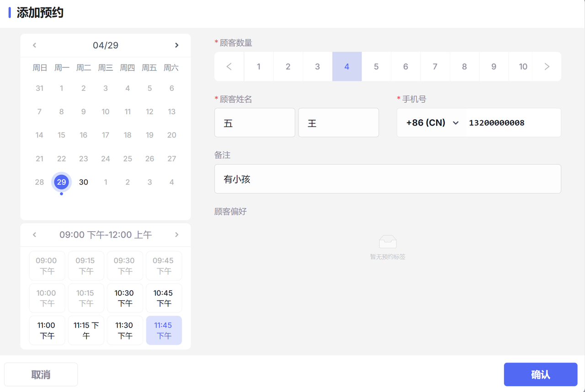The image size is (585, 392).
Task: Click date 27 in the calendar
Action: coord(171,159)
